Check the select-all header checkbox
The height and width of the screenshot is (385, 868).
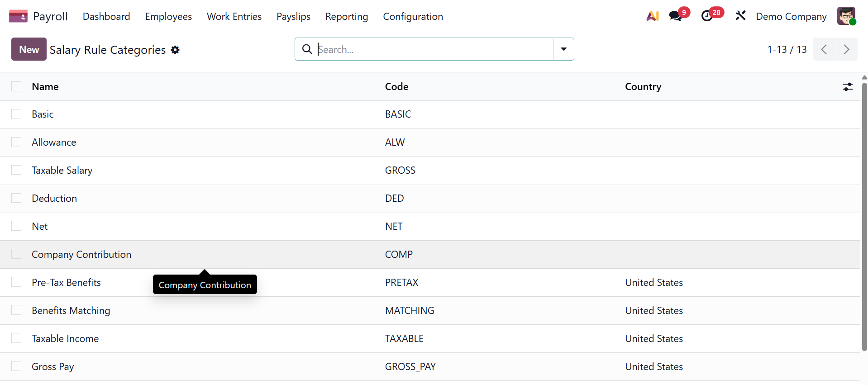pyautogui.click(x=16, y=87)
